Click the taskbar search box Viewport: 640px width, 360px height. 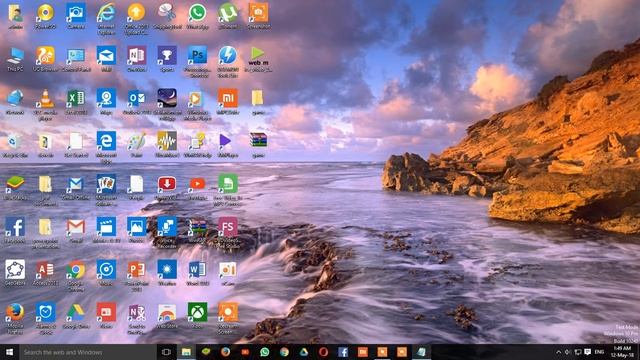click(x=88, y=352)
